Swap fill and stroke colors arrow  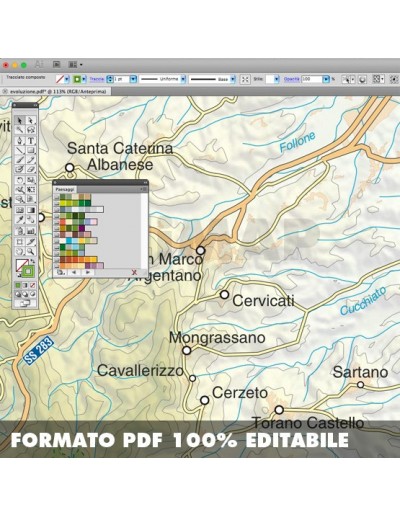click(x=32, y=261)
